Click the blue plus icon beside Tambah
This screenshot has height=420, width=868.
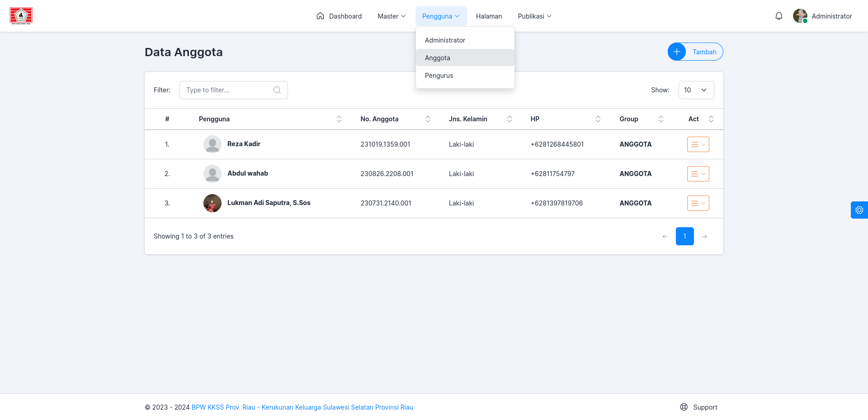(x=677, y=52)
